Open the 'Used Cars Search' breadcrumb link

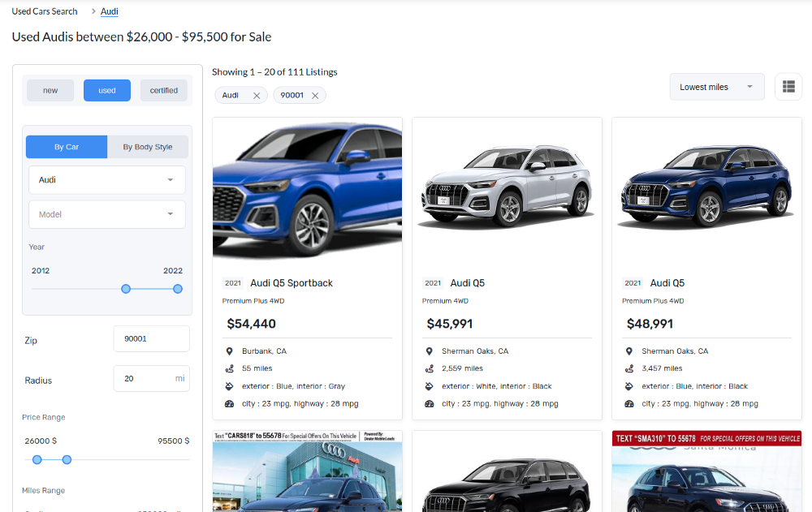tap(44, 11)
